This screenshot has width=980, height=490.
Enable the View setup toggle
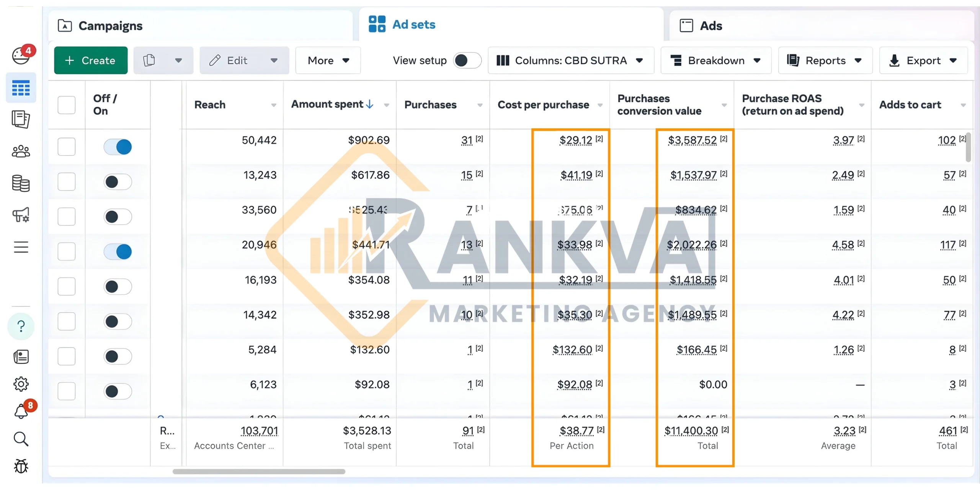tap(467, 60)
